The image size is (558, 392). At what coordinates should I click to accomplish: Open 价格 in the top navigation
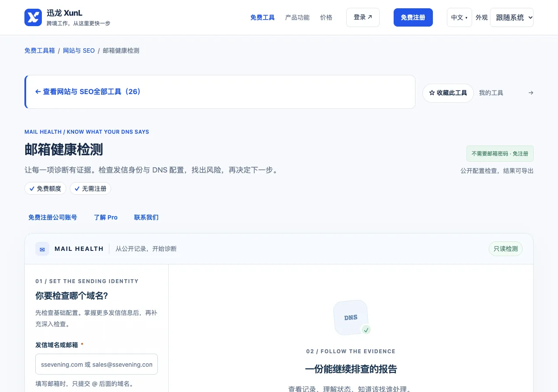[326, 17]
